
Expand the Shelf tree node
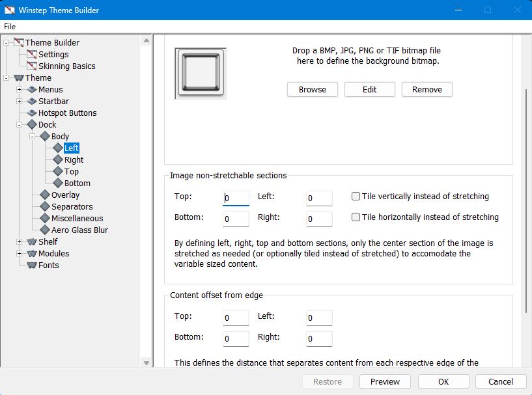[19, 242]
